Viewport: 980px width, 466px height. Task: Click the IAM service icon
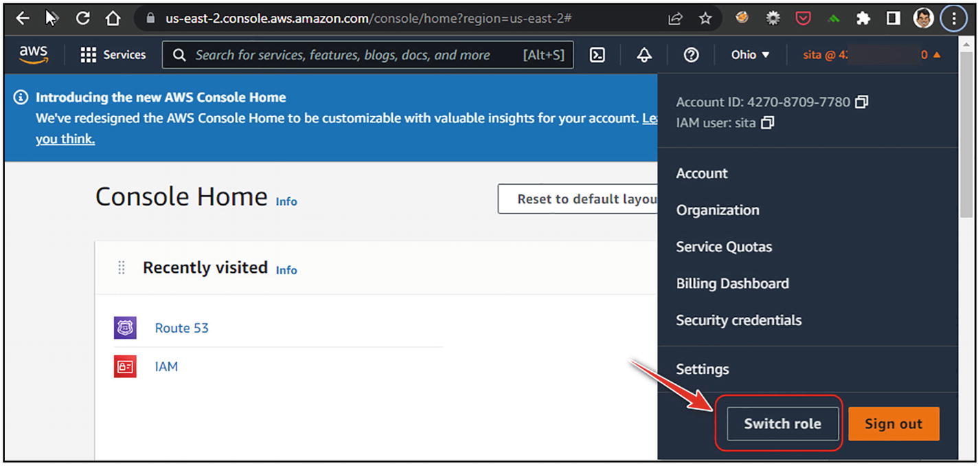point(125,366)
